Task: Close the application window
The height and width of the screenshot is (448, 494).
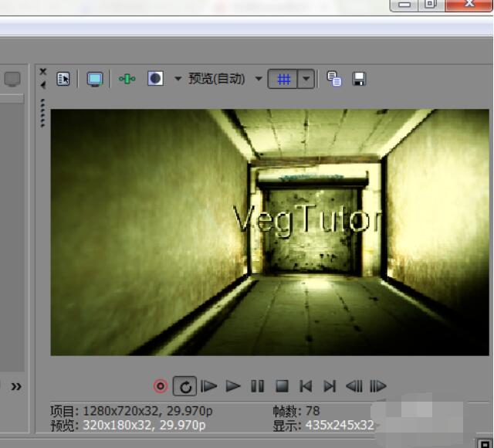Action: click(x=469, y=5)
